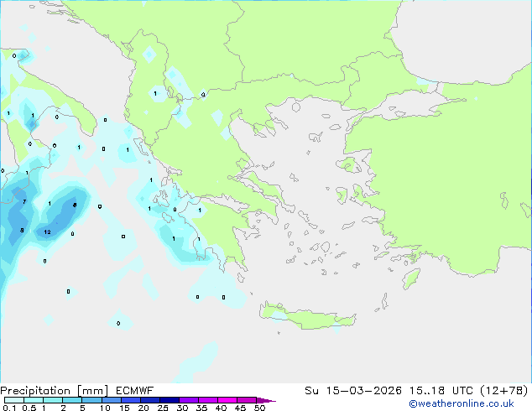
Task: Click the legend label '10'
Action: coord(105,408)
